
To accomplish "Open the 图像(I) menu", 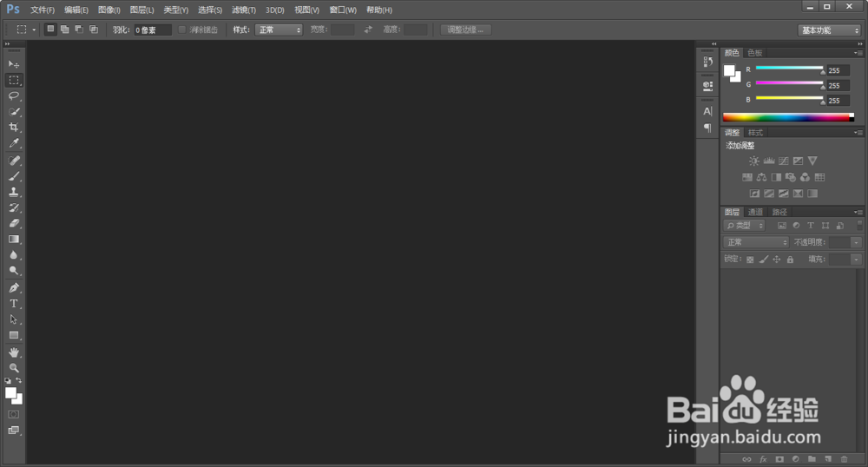I will click(x=109, y=10).
